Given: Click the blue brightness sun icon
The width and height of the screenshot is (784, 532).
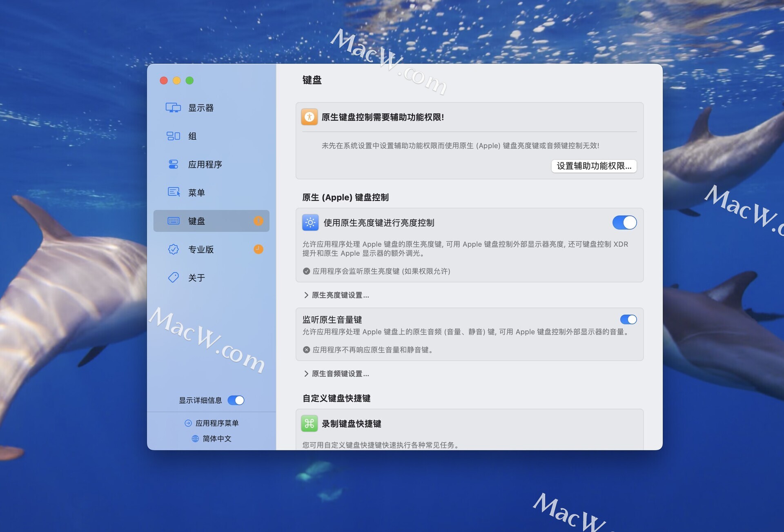Looking at the screenshot, I should (x=310, y=223).
